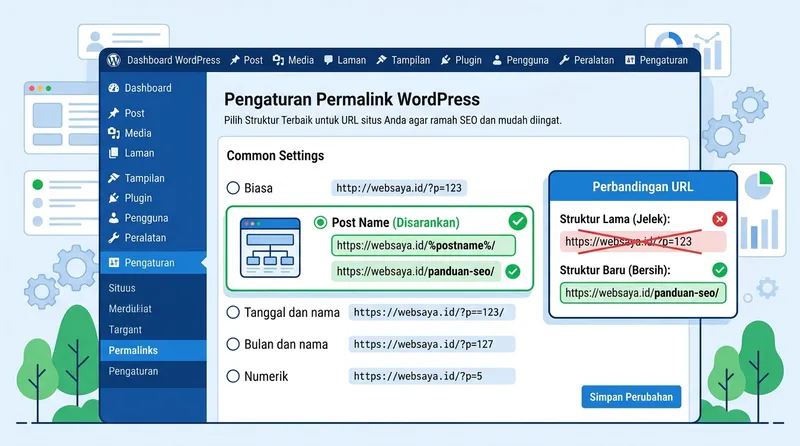Click the Plugin icon in sidebar
Viewport: 800px width, 446px height.
click(x=114, y=198)
